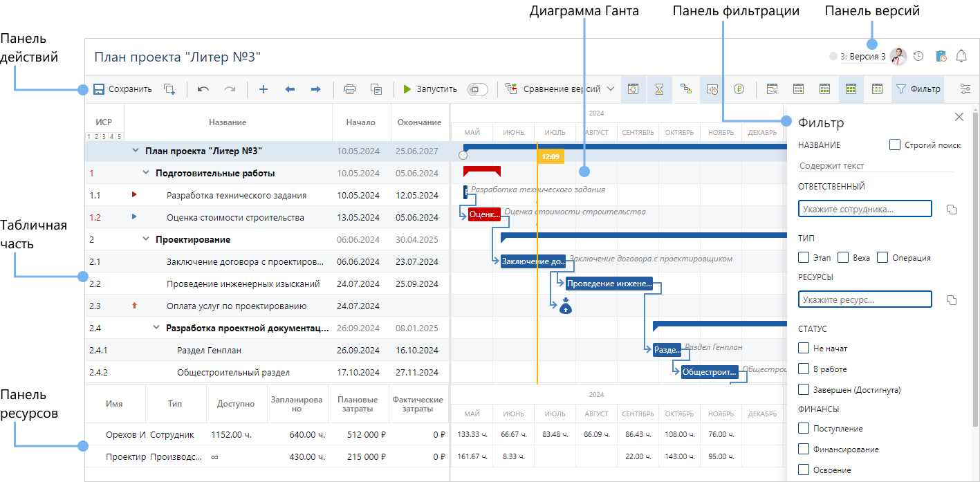Collapse the Проектирование group
This screenshot has width=980, height=482.
point(146,240)
